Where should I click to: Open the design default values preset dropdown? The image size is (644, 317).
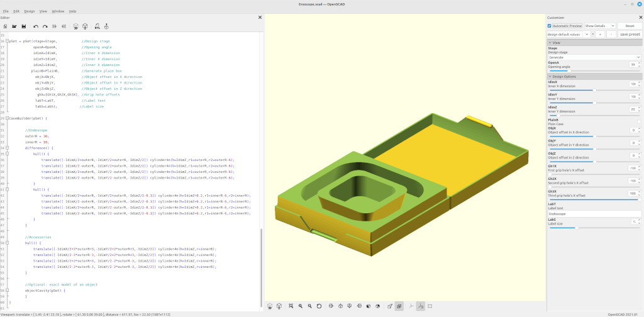(x=569, y=35)
